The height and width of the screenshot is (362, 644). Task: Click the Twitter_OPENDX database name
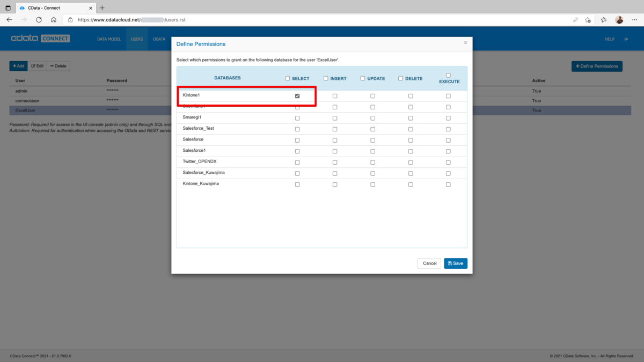click(200, 161)
